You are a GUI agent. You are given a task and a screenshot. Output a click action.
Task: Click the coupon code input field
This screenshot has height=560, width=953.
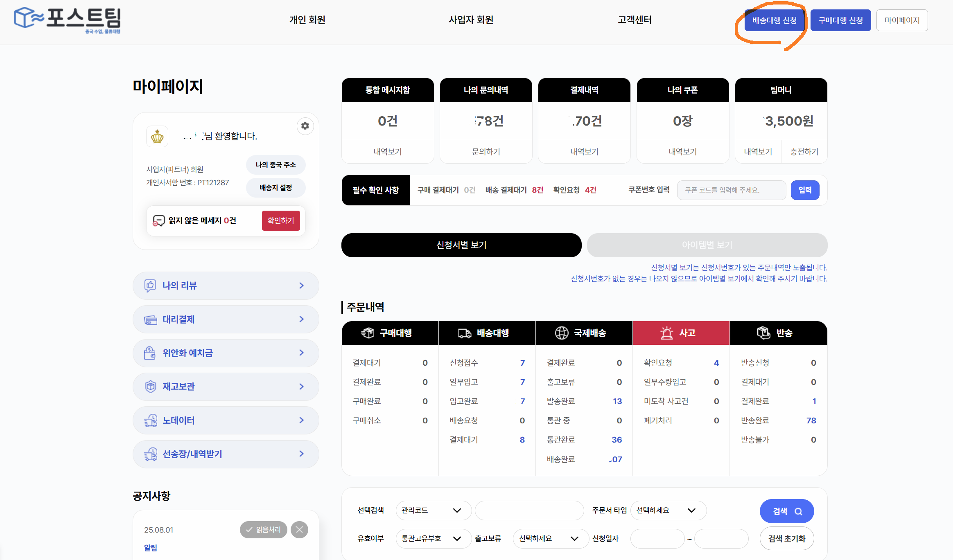click(731, 190)
